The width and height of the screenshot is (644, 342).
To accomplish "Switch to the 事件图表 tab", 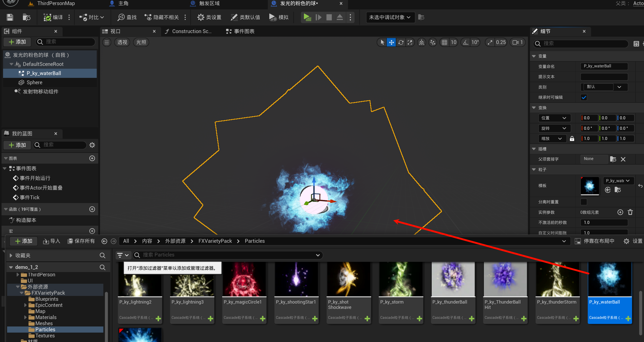I will click(240, 31).
